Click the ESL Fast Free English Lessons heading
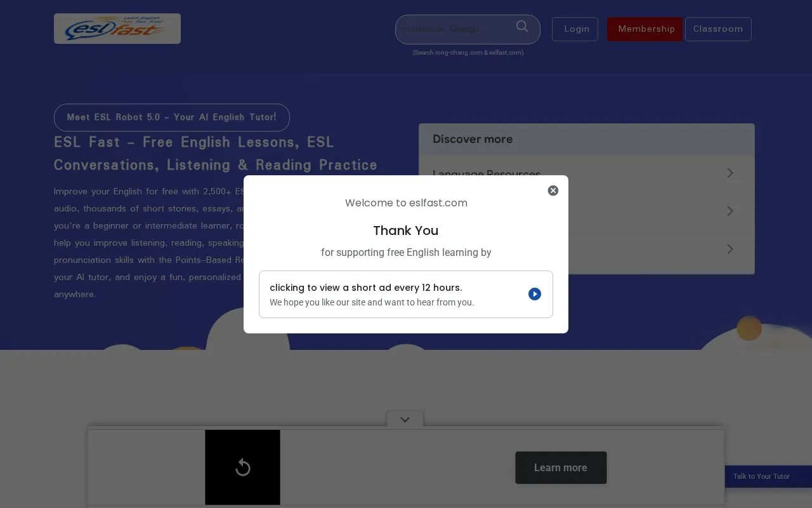Viewport: 812px width, 508px height. click(x=216, y=154)
